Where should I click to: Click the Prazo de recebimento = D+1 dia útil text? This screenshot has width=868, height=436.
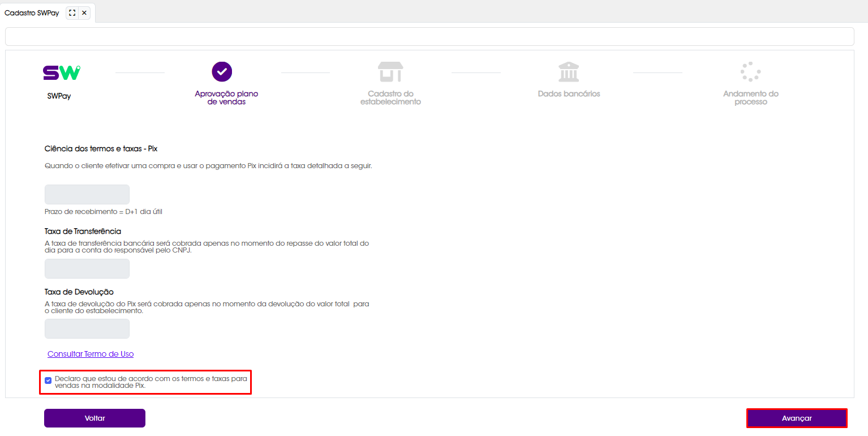[104, 212]
